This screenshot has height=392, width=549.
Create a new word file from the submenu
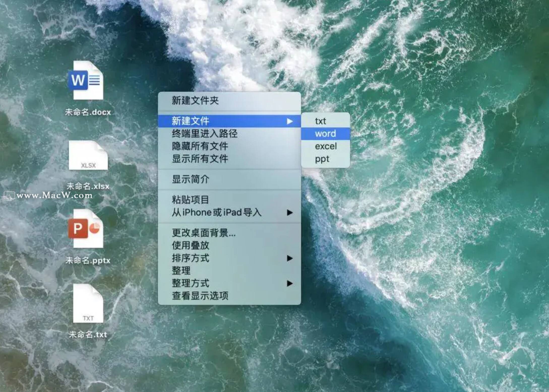tap(325, 134)
